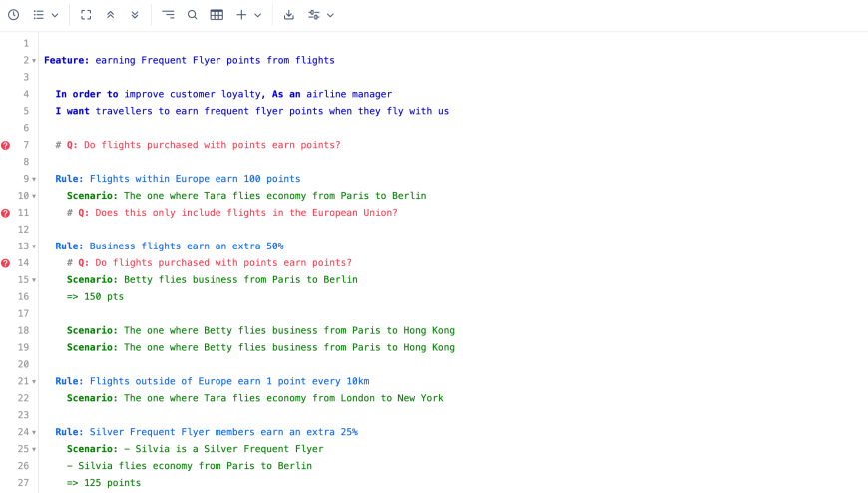Open the settings sliders dropdown
The width and height of the screenshot is (868, 493).
click(320, 15)
